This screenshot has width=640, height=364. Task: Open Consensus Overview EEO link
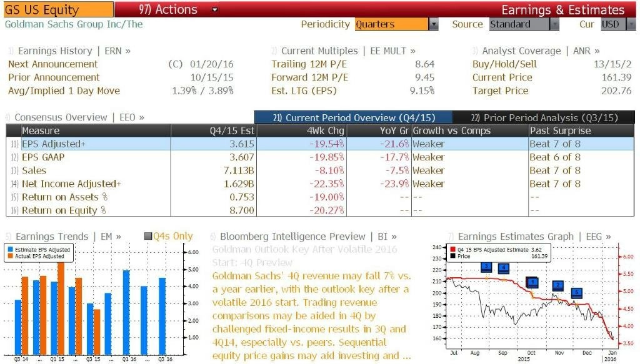[x=79, y=117]
